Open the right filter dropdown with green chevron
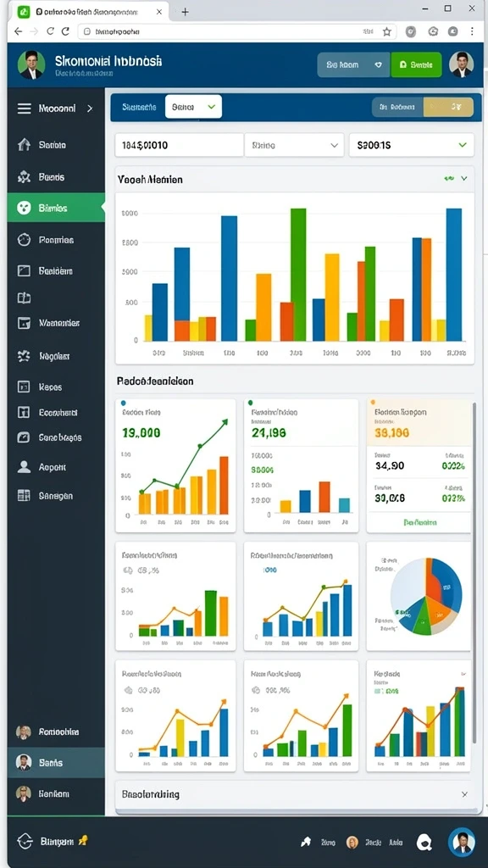The height and width of the screenshot is (868, 488). pyautogui.click(x=411, y=145)
